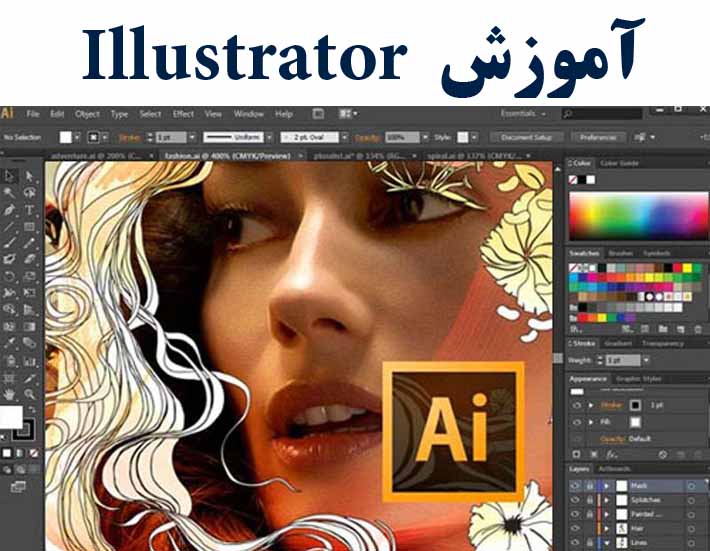Select the Mesh tool
Screen dimensions: 710x551
click(10, 326)
